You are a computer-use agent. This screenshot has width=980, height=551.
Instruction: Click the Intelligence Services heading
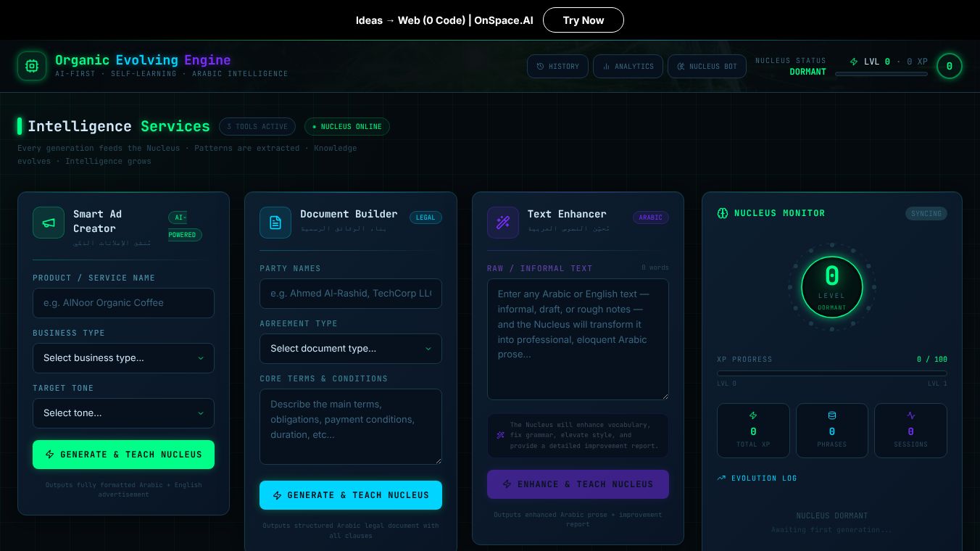coord(119,126)
